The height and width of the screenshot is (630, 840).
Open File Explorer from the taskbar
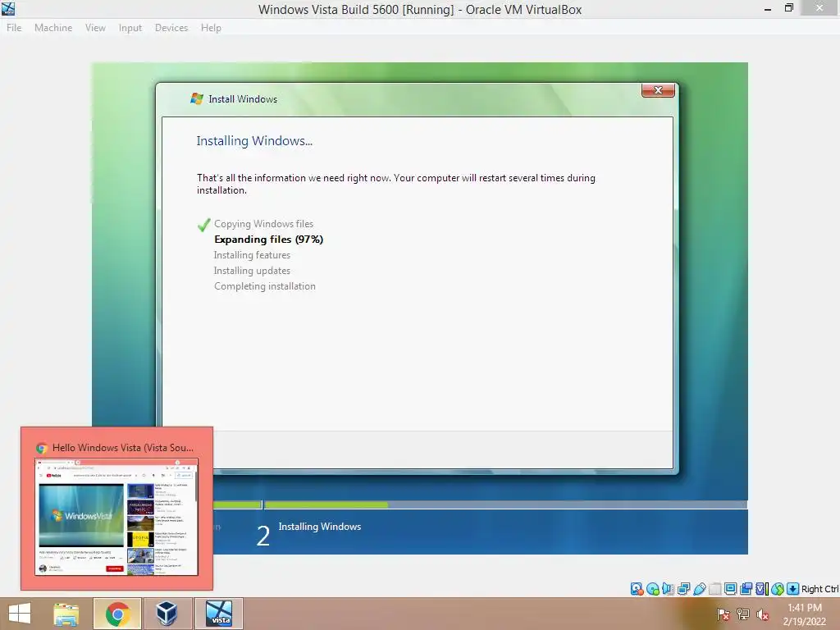point(66,614)
